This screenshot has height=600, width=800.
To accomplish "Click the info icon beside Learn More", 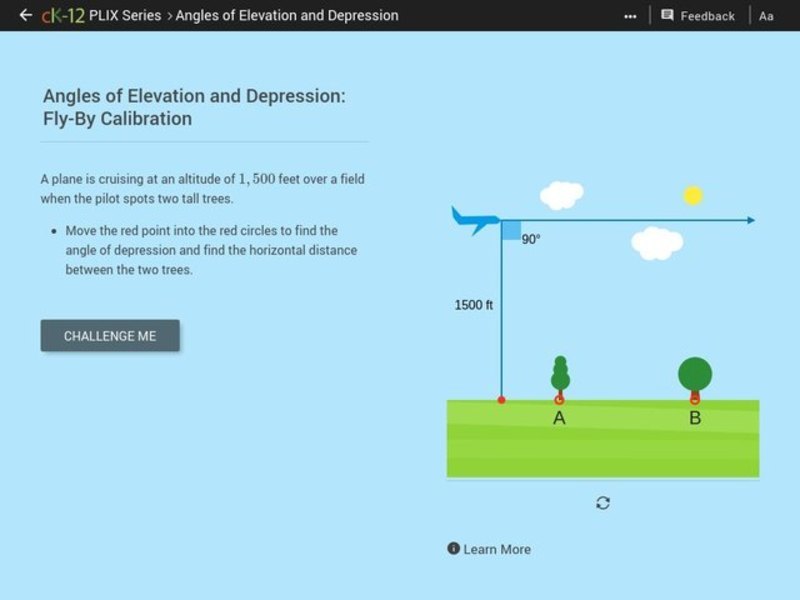I will pos(454,549).
